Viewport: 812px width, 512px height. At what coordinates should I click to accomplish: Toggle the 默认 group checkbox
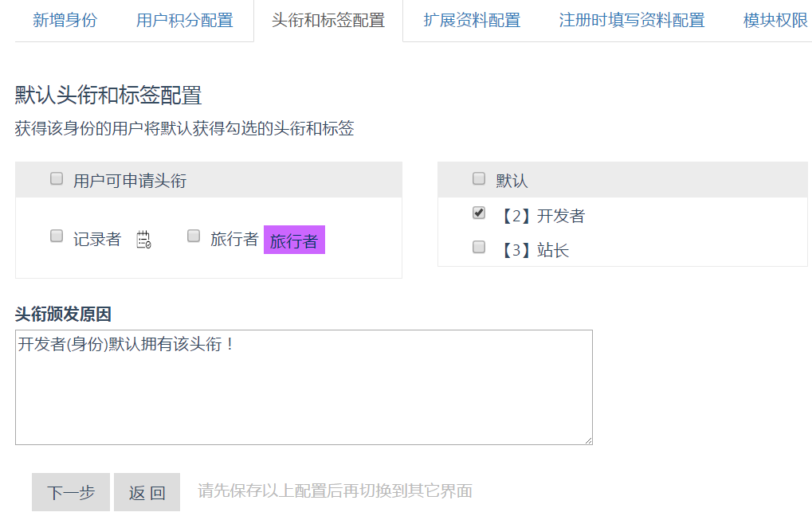coord(479,178)
